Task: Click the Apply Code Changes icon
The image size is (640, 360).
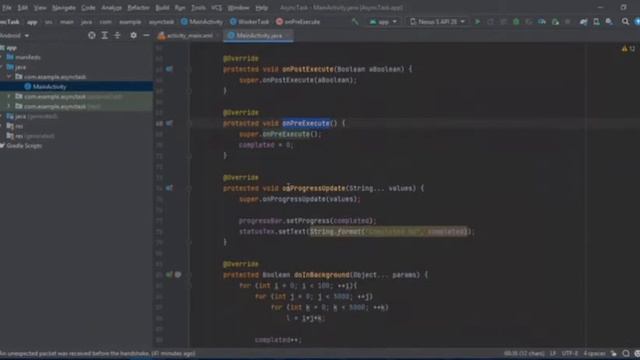Action: (503, 22)
